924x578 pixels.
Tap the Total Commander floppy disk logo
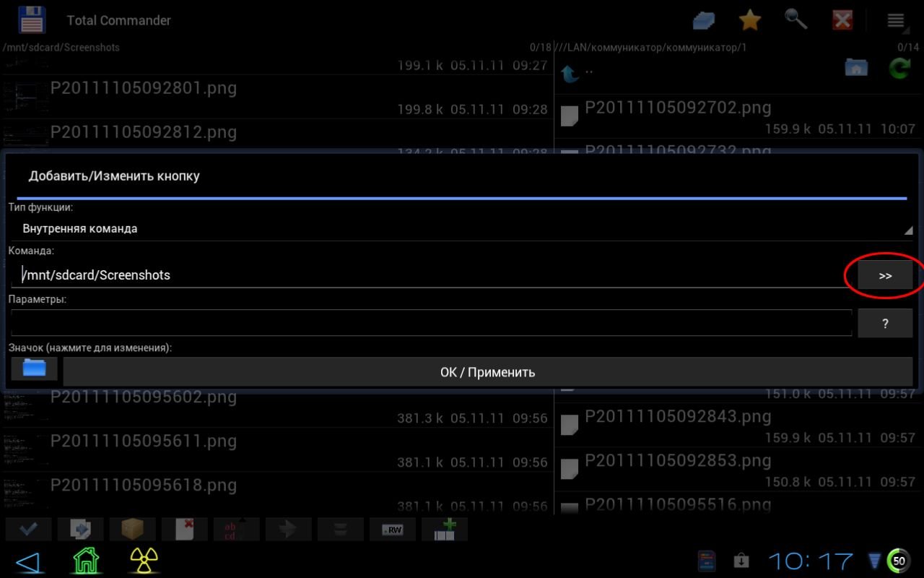pyautogui.click(x=32, y=20)
